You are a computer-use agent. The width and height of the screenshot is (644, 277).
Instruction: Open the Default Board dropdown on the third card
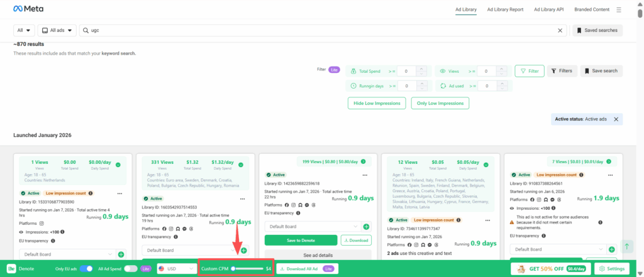coord(313,226)
